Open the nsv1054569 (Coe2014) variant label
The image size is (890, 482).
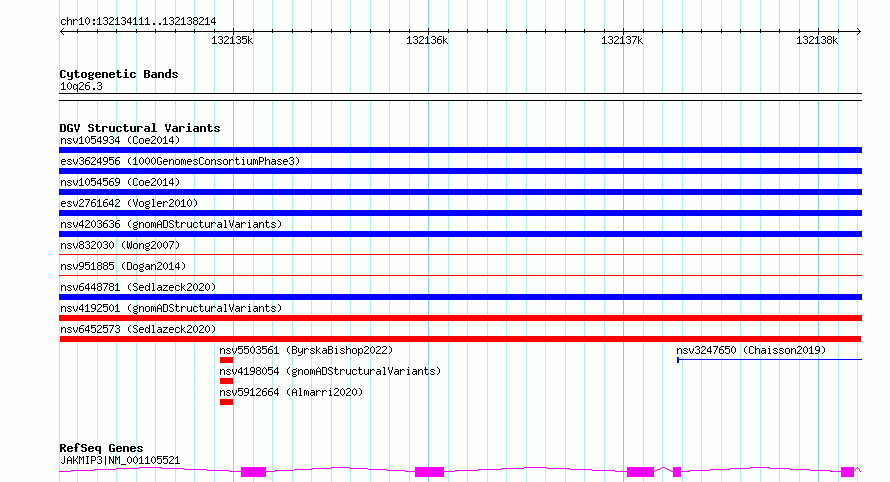click(120, 182)
